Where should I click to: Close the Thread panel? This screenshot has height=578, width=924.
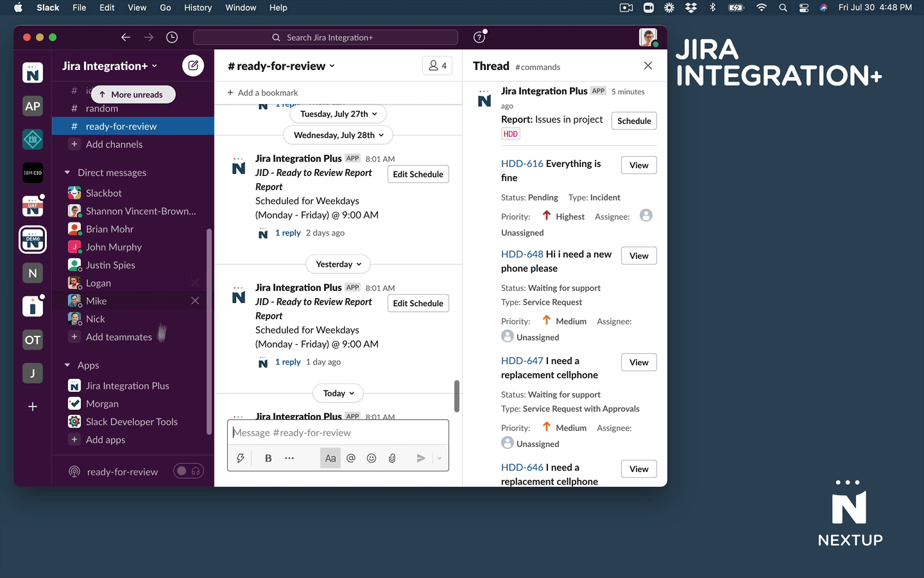648,66
